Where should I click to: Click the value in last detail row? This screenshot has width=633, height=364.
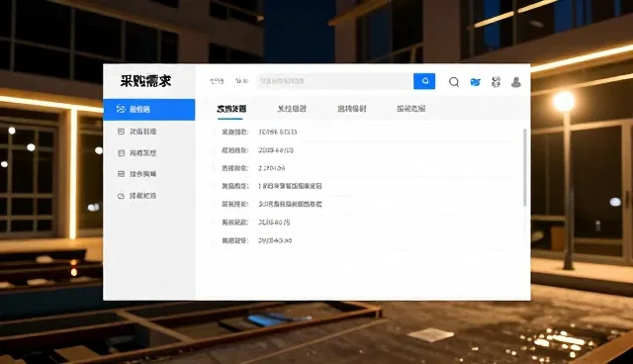point(275,240)
